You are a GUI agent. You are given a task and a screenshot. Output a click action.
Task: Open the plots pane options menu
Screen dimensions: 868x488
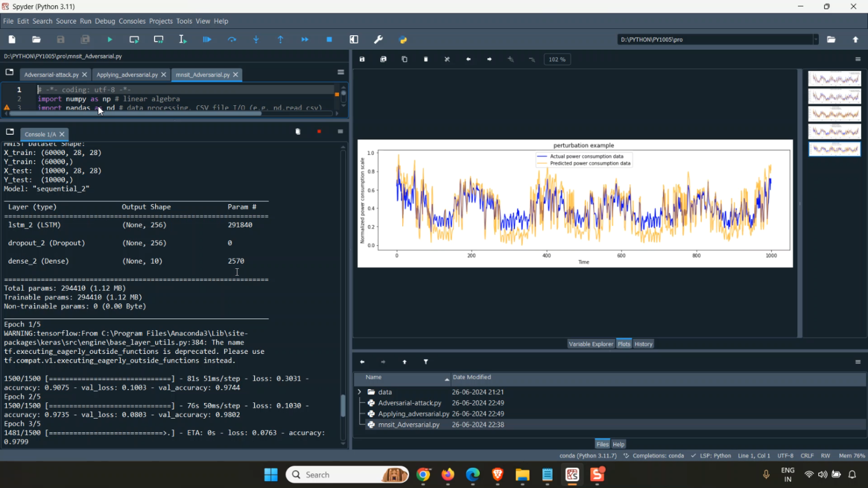pos(858,60)
